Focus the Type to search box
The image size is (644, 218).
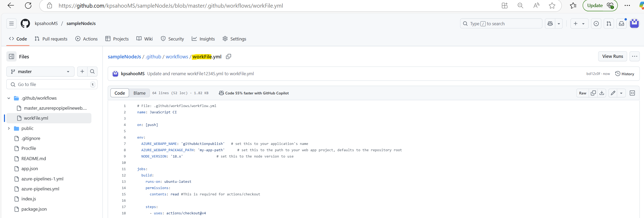click(501, 24)
